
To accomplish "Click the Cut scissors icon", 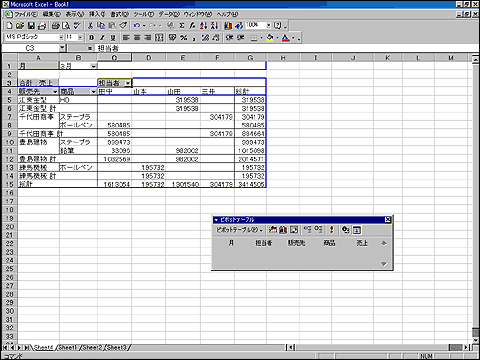I will pos(91,25).
